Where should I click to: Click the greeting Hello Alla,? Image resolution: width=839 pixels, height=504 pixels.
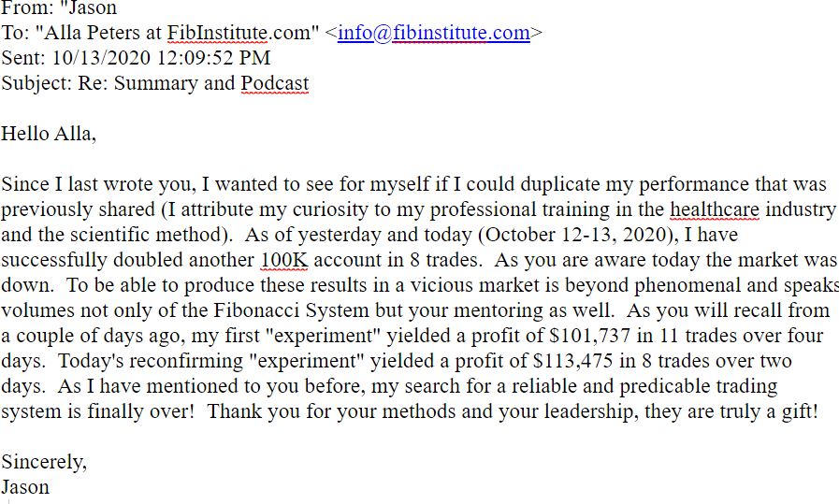click(49, 134)
